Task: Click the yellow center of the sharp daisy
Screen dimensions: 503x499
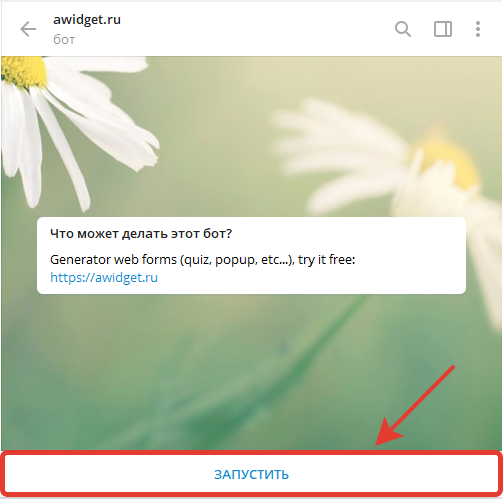Action: point(24,71)
